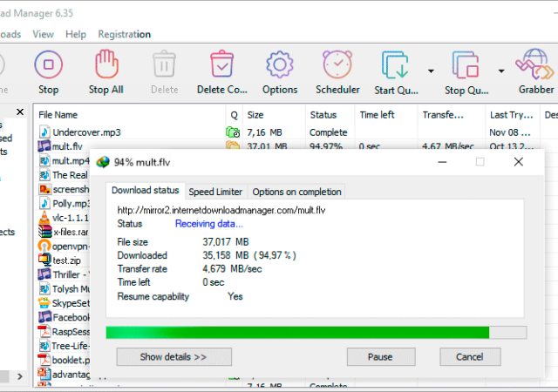This screenshot has width=558, height=392.
Task: Click Transfer rate column header
Action: [452, 115]
